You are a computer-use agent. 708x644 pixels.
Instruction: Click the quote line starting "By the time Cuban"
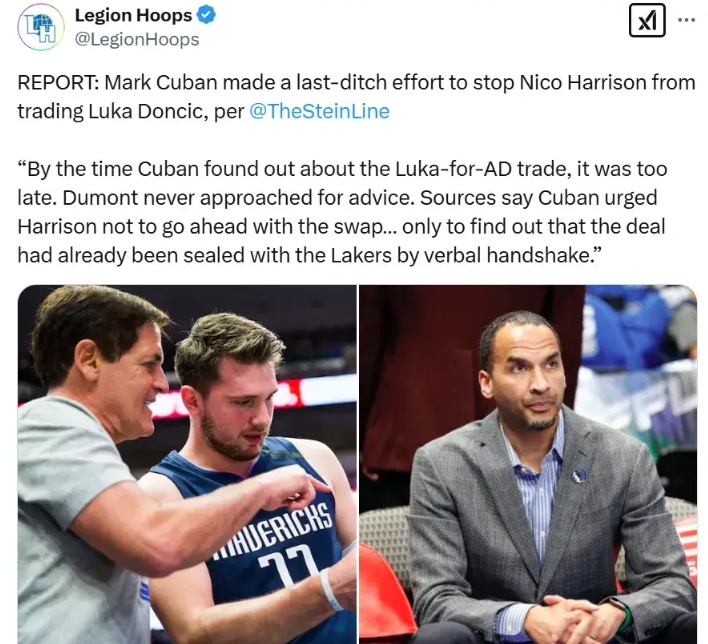click(342, 169)
